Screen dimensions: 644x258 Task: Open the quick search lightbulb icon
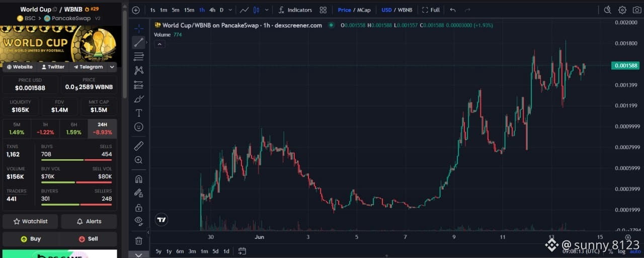click(607, 10)
